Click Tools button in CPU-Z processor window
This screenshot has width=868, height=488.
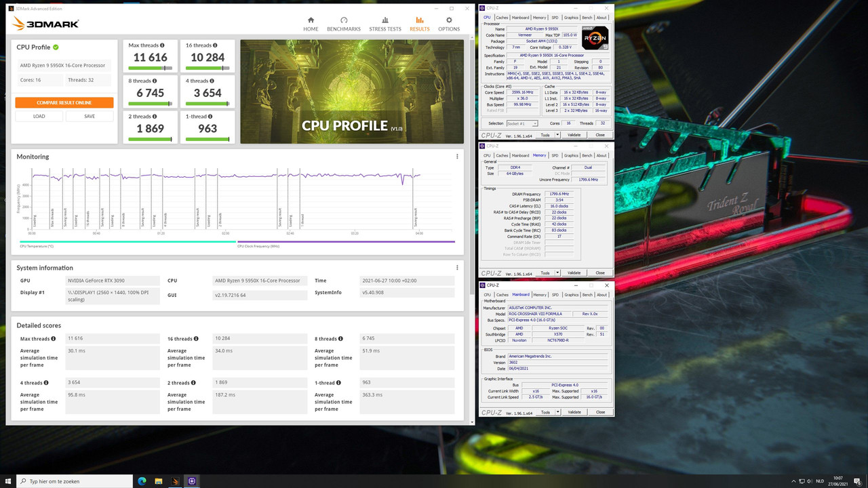click(545, 135)
